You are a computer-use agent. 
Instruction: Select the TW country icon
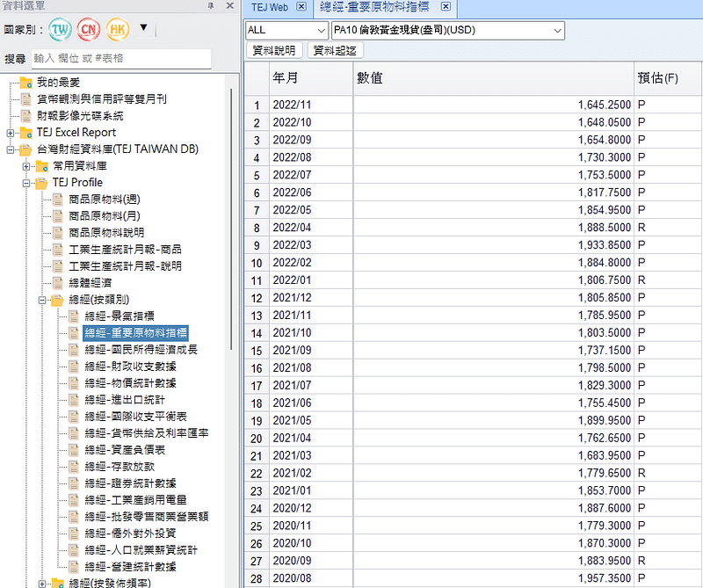(62, 29)
